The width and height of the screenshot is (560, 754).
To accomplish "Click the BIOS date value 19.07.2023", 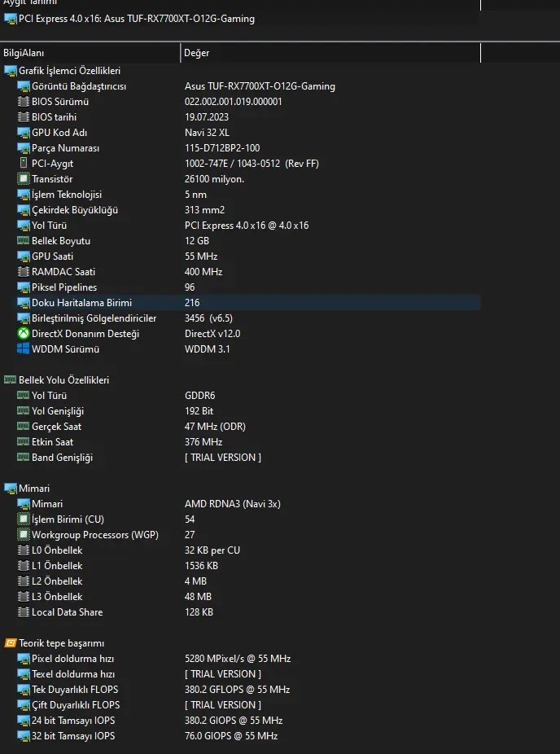I will [x=207, y=117].
